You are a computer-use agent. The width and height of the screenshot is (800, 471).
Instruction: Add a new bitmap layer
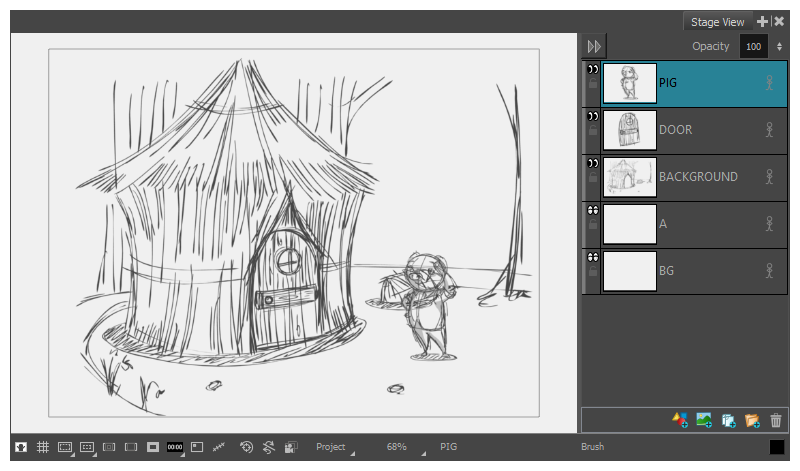tap(704, 421)
